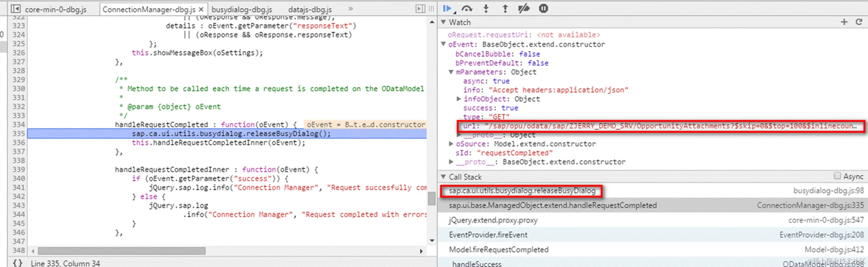
Task: Collapse the Watch section
Action: point(443,22)
